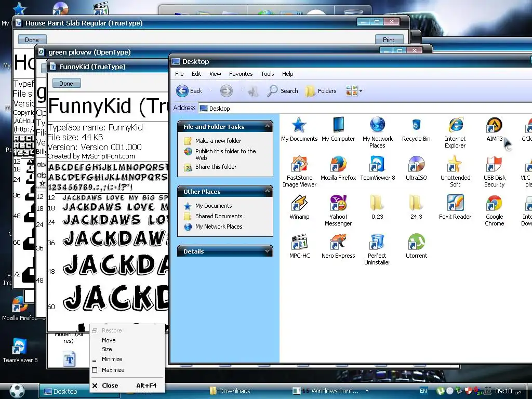Choose Maximize in the context menu

coord(127,370)
